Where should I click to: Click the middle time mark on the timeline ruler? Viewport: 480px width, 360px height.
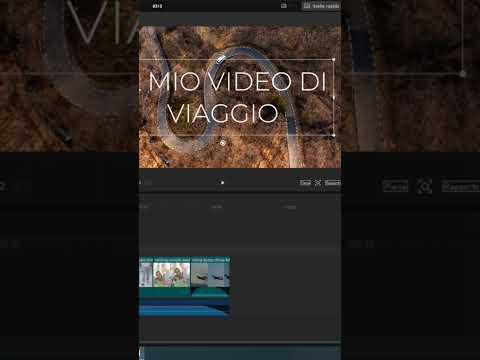216,207
